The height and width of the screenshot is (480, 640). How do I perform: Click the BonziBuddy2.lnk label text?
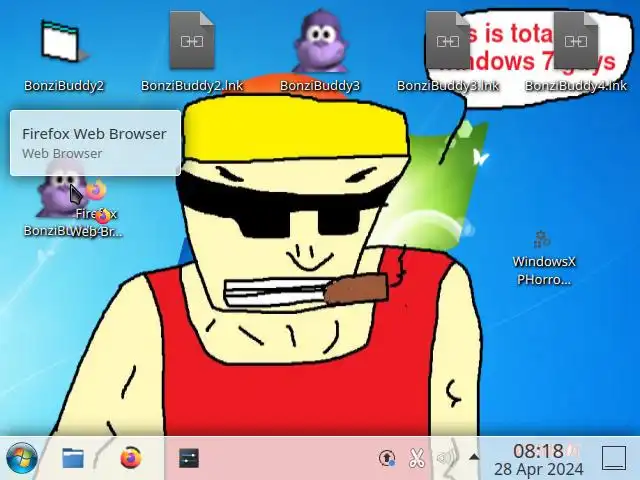point(192,86)
